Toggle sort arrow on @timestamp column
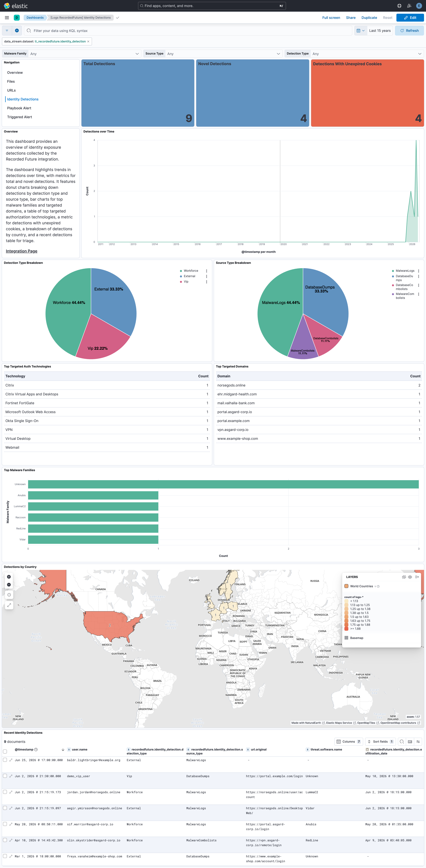426x868 pixels. pyautogui.click(x=63, y=750)
